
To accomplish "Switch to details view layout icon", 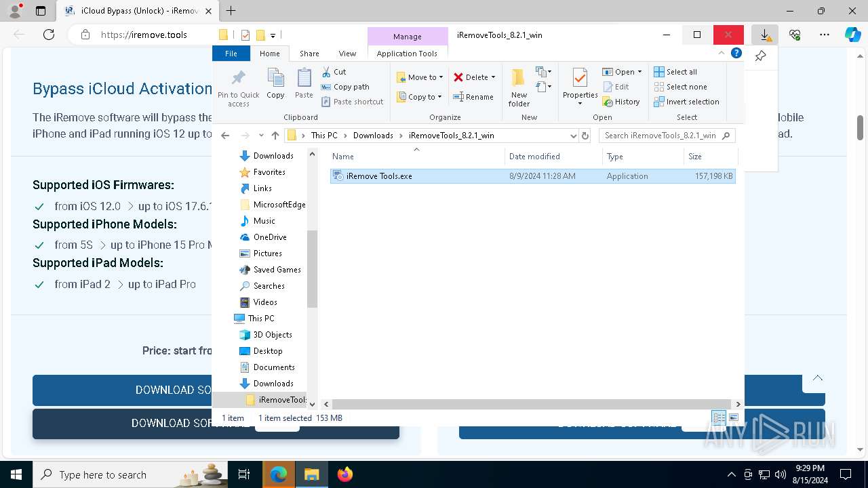I will click(719, 418).
